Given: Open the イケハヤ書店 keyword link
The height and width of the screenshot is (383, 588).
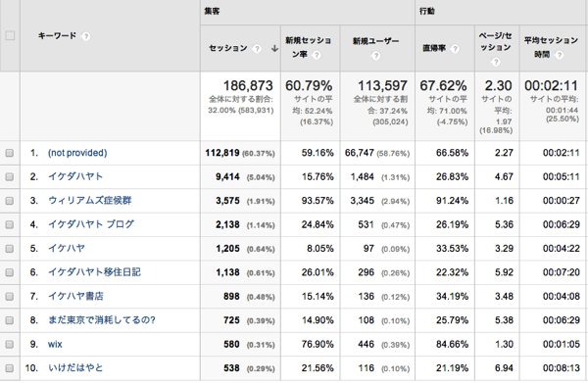Looking at the screenshot, I should (75, 296).
